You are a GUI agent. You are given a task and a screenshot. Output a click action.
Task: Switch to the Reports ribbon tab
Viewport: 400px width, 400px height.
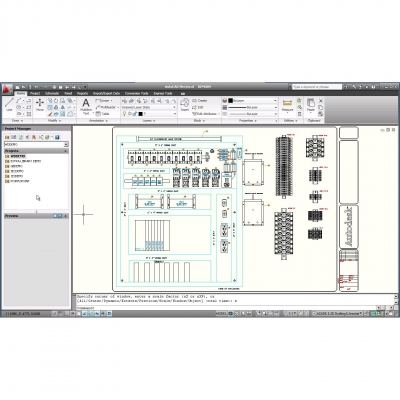tap(82, 93)
